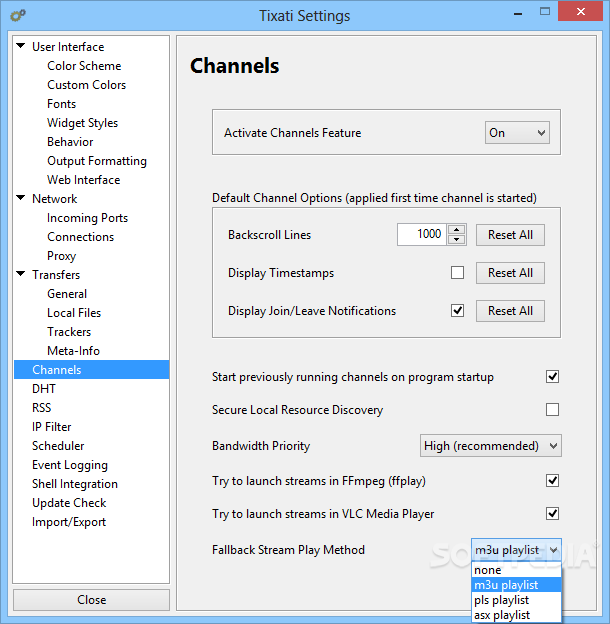Open the Bandwidth Priority dropdown
610x624 pixels.
(x=491, y=446)
